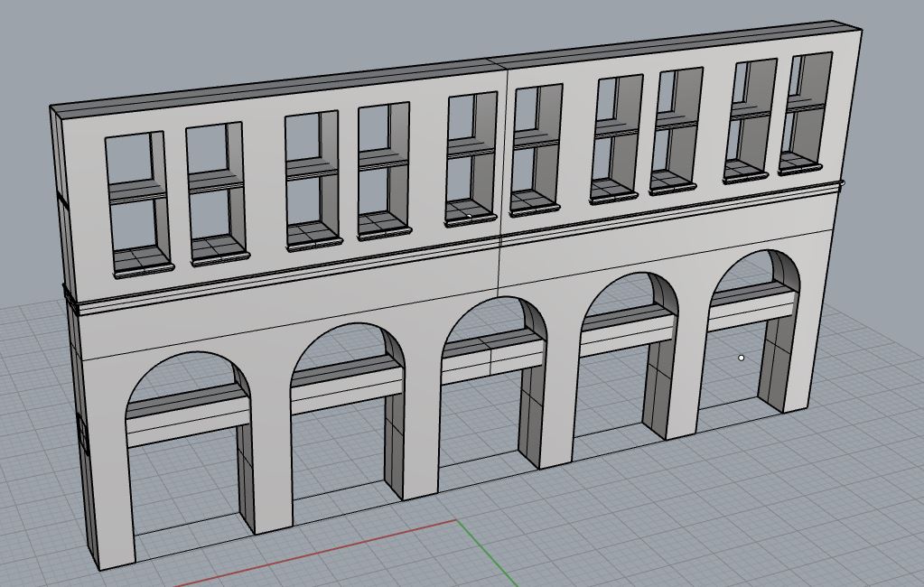Select the lintel beam inside the leftmost arch
The width and height of the screenshot is (924, 587).
pos(187,415)
